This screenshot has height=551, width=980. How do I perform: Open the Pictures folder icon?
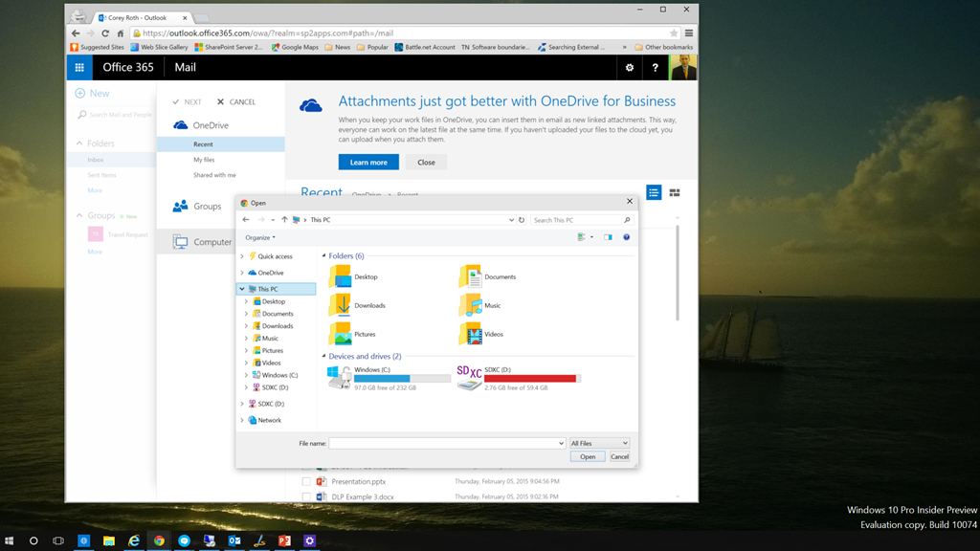(352, 334)
